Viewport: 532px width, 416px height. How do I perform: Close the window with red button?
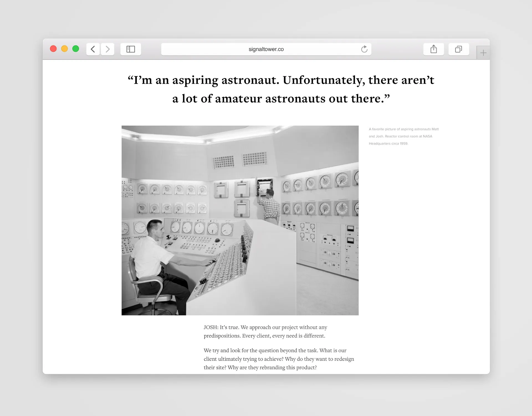[x=53, y=49]
